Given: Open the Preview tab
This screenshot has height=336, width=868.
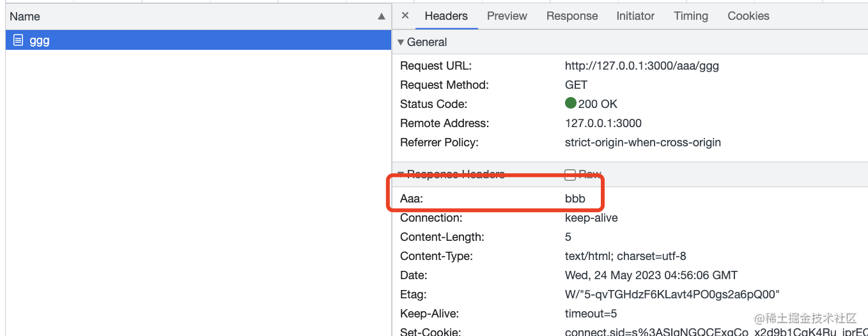Looking at the screenshot, I should point(507,16).
